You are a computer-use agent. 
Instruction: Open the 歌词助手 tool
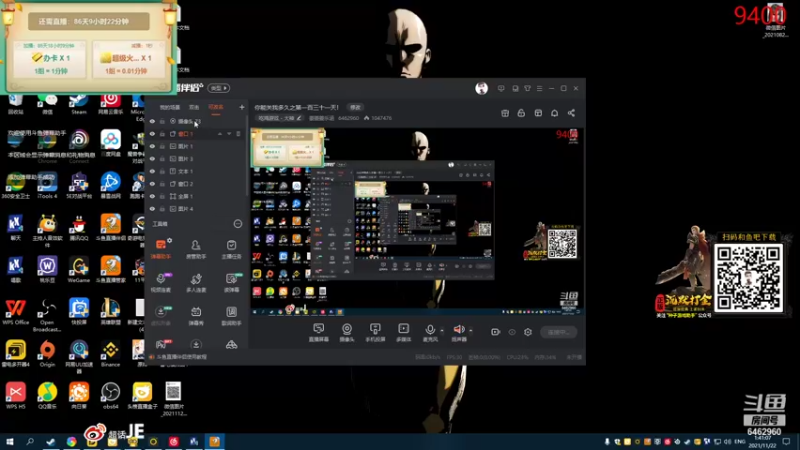click(x=231, y=315)
